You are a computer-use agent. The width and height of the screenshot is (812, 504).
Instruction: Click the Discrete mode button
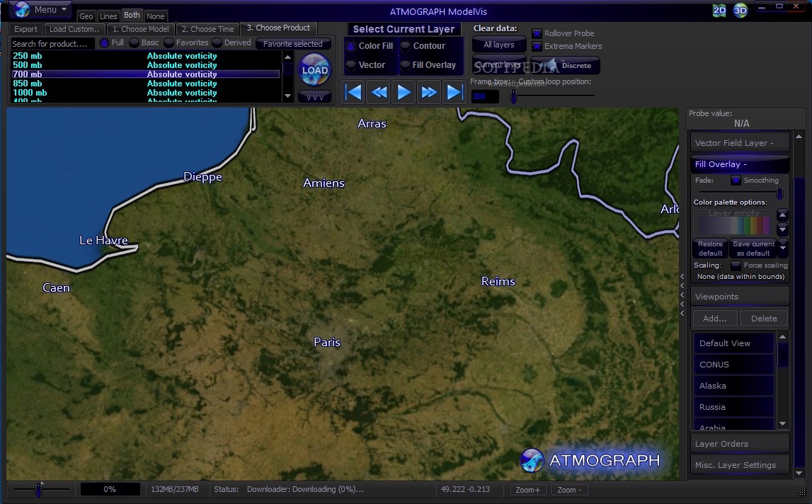coord(566,65)
